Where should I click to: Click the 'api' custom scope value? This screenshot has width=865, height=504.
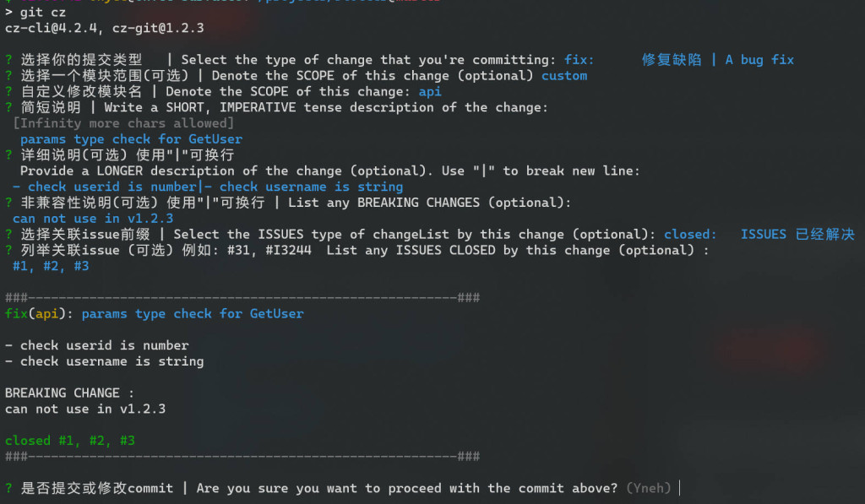tap(430, 91)
